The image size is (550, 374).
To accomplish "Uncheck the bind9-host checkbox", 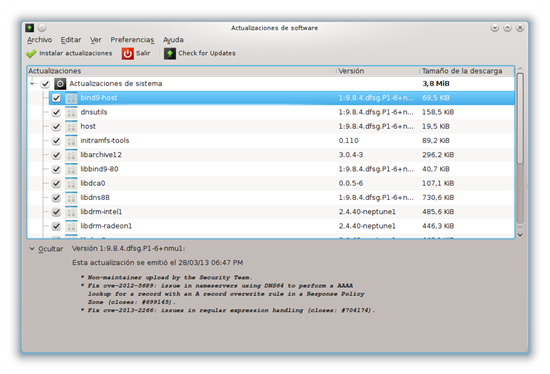I will [56, 98].
